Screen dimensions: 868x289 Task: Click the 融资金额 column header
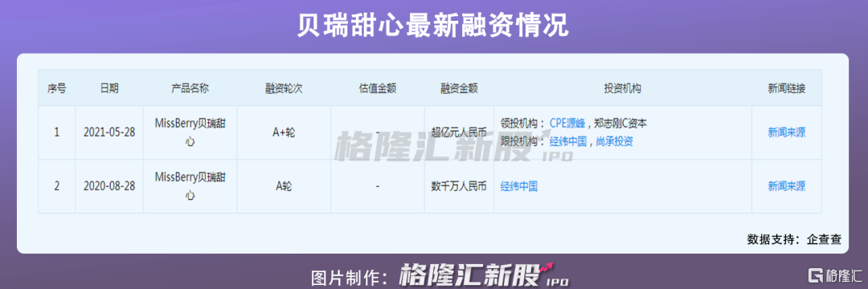pyautogui.click(x=459, y=88)
